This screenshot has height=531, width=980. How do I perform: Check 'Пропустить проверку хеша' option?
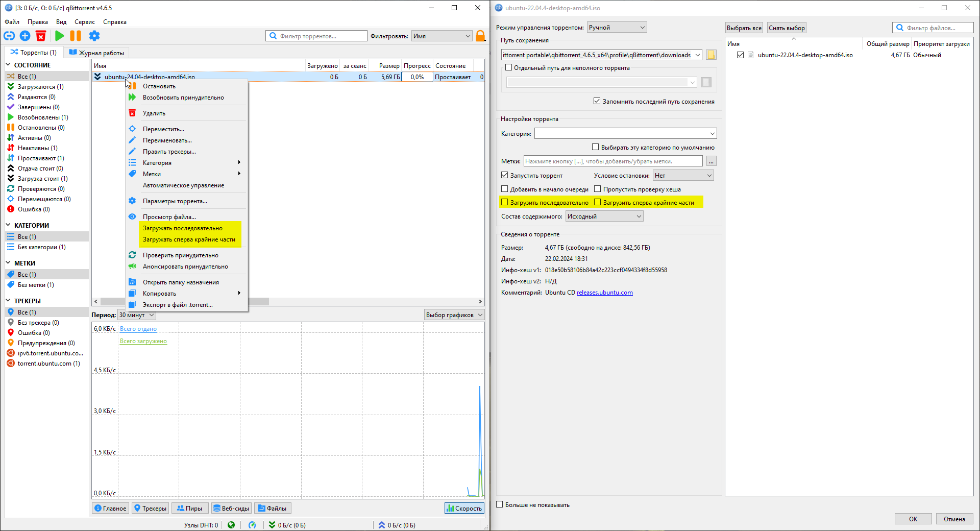point(598,189)
